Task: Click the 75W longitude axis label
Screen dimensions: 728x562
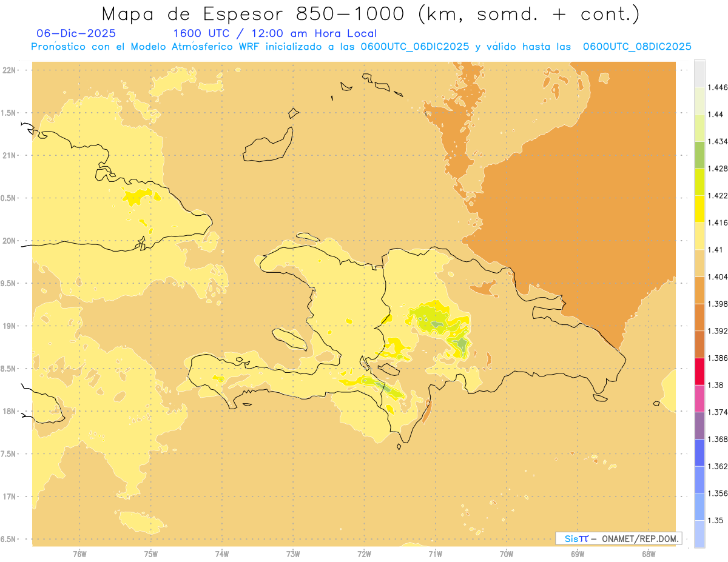Action: [151, 554]
